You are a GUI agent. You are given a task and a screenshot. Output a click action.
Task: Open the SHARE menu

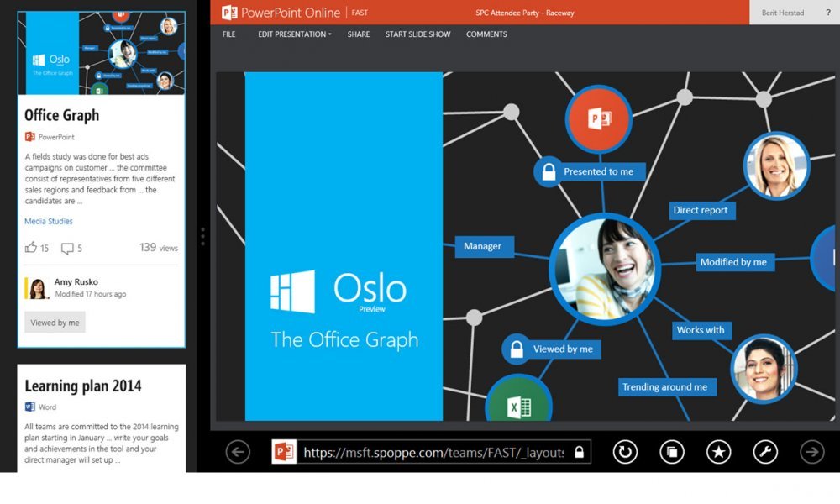pos(359,34)
